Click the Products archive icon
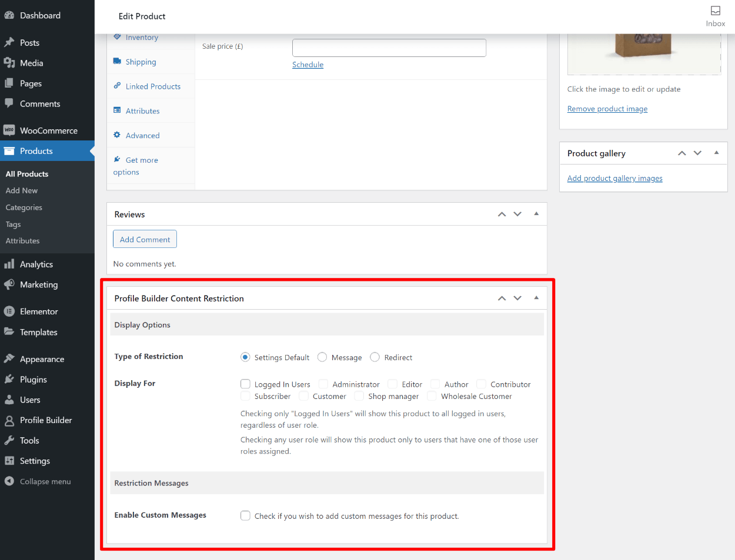This screenshot has height=560, width=735. [x=9, y=151]
